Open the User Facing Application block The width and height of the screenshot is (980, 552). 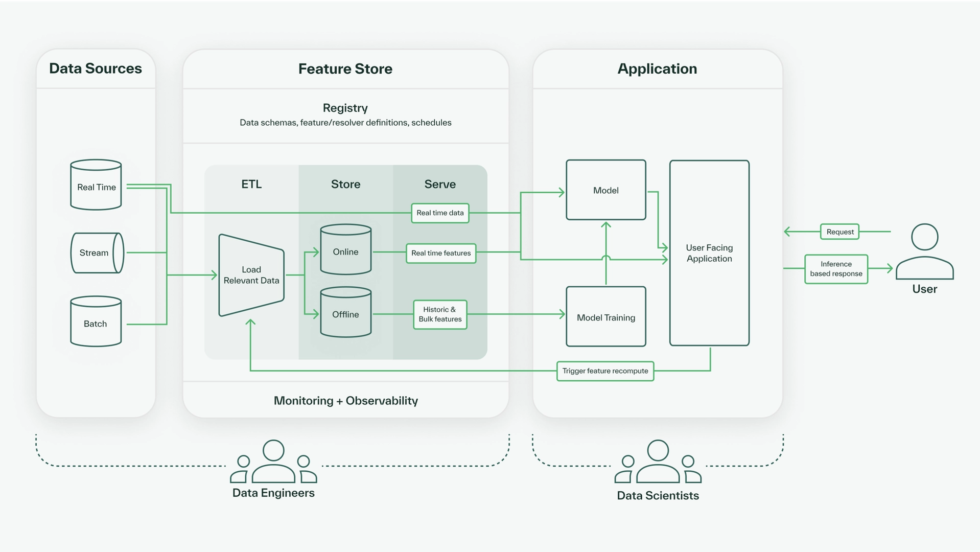(709, 253)
